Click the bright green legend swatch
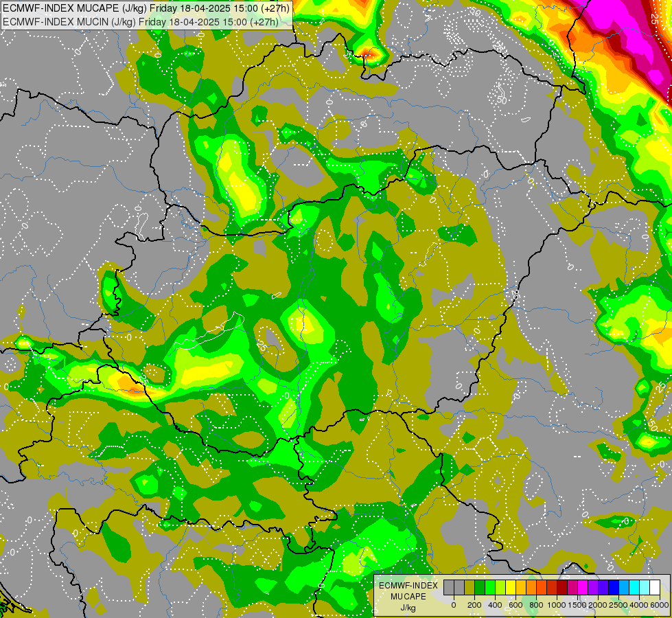Viewport: 672px width, 618px height. coord(490,588)
